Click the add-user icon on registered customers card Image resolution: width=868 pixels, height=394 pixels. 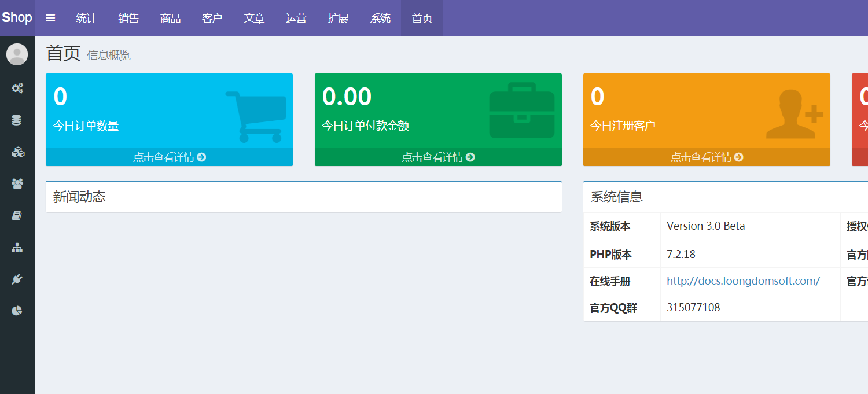tap(795, 114)
